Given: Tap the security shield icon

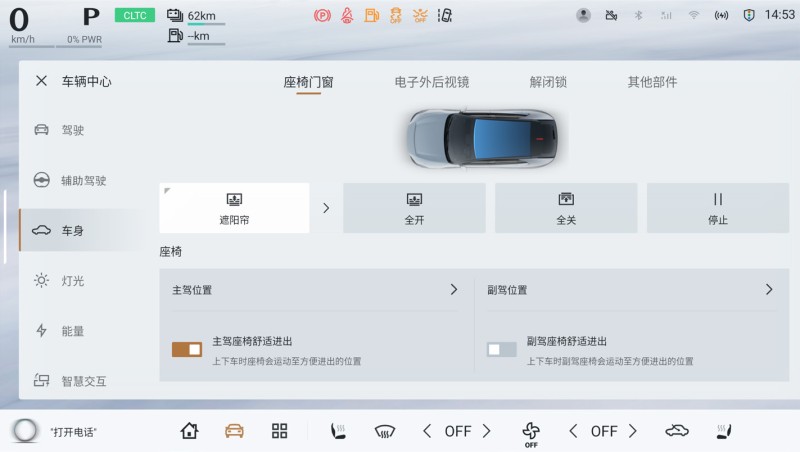Looking at the screenshot, I should tap(748, 15).
